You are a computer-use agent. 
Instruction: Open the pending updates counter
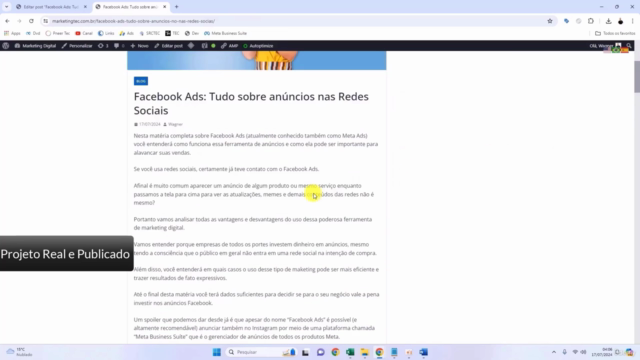(103, 46)
